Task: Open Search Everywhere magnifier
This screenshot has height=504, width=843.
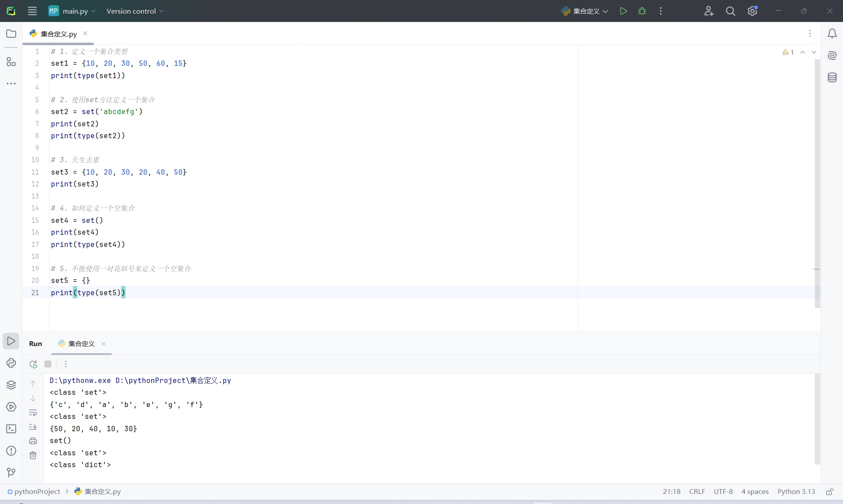Action: (730, 11)
